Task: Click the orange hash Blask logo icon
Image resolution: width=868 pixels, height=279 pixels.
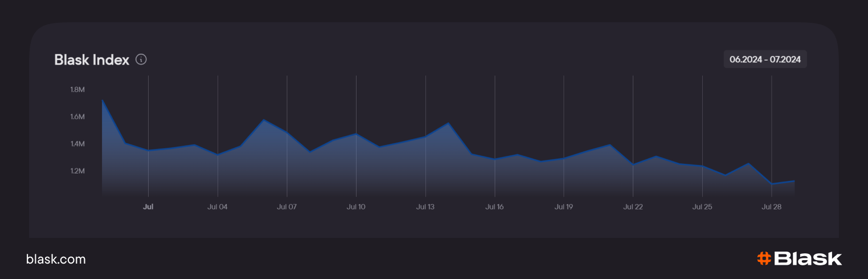Action: [x=764, y=258]
